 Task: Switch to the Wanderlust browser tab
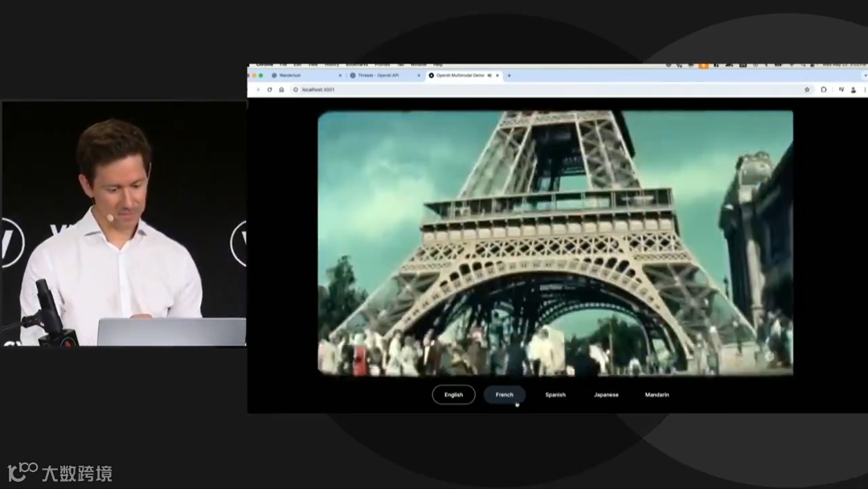tap(305, 76)
